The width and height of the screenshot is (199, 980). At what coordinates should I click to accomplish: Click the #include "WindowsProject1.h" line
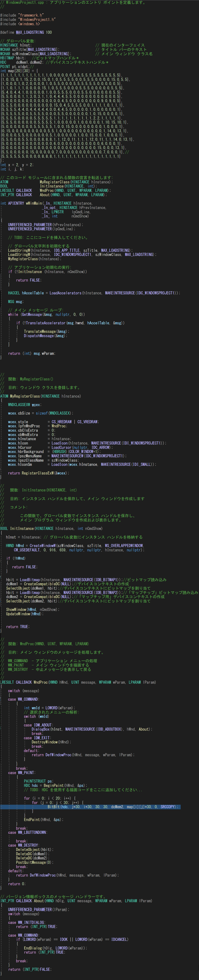pyautogui.click(x=28, y=19)
